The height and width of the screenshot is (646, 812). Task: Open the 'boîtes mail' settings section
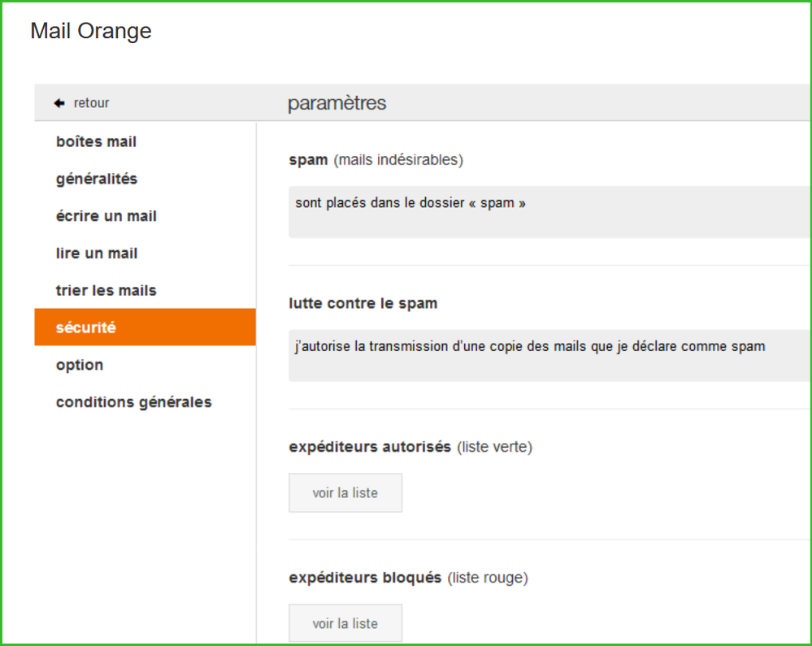click(96, 142)
